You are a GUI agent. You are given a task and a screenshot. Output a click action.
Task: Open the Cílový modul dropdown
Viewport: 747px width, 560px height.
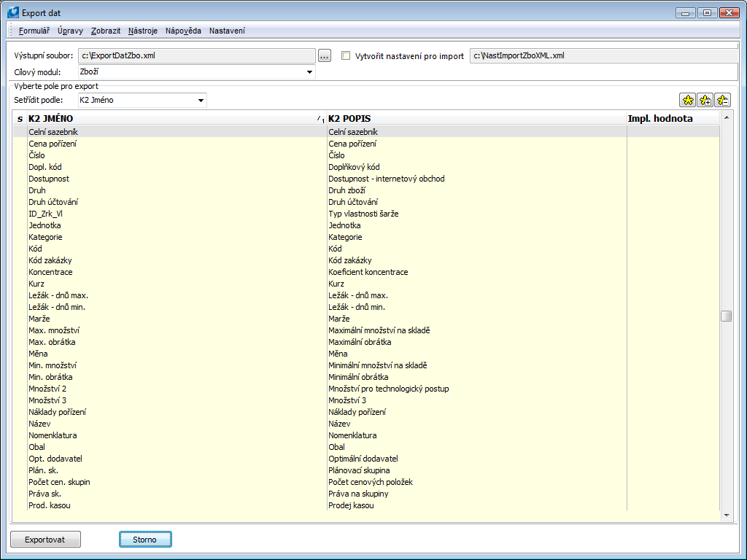pyautogui.click(x=308, y=72)
